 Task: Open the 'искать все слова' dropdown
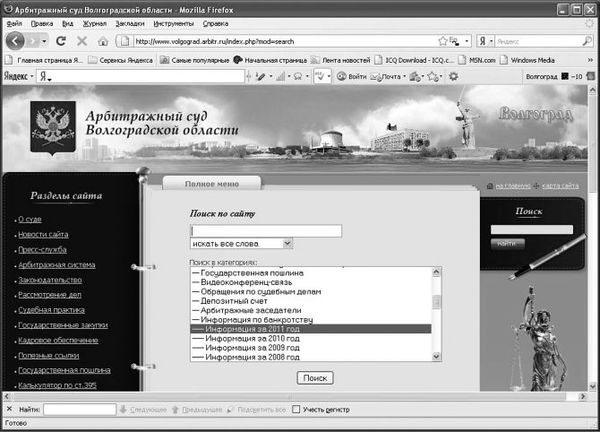(x=287, y=243)
